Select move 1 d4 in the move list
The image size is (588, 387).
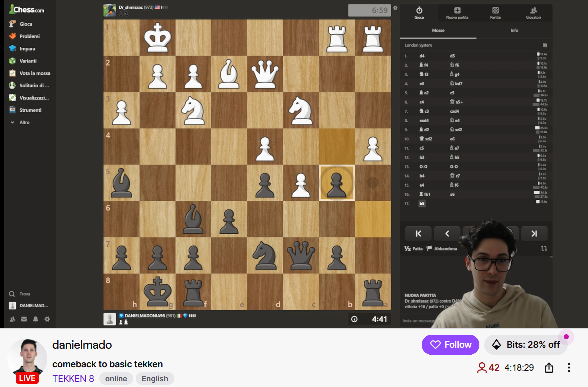click(422, 56)
